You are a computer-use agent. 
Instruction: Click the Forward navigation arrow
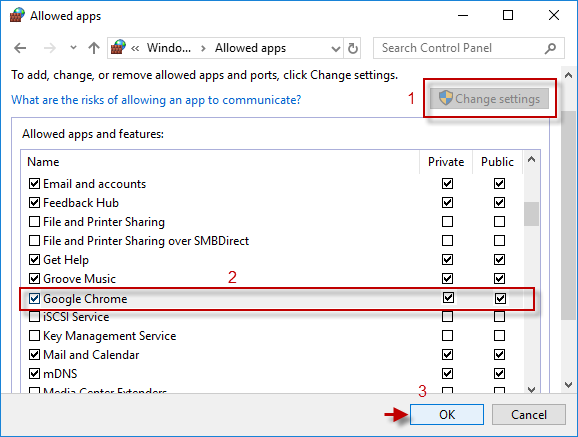(x=50, y=48)
